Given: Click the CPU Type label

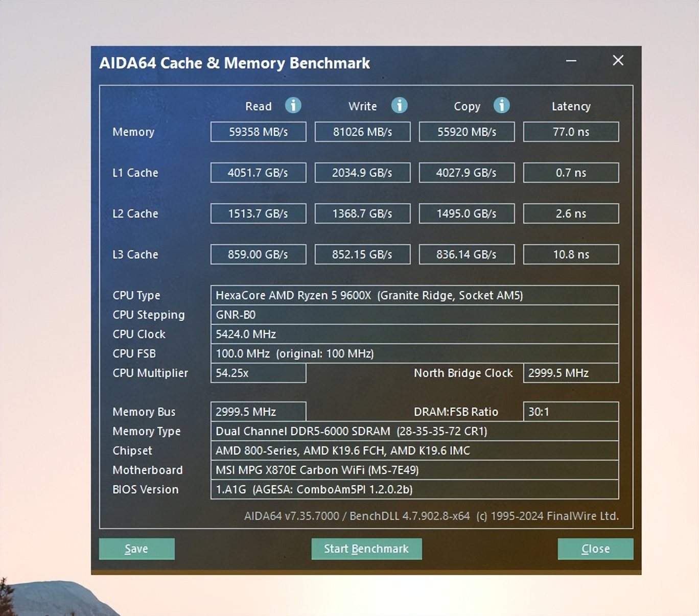Looking at the screenshot, I should tap(136, 296).
